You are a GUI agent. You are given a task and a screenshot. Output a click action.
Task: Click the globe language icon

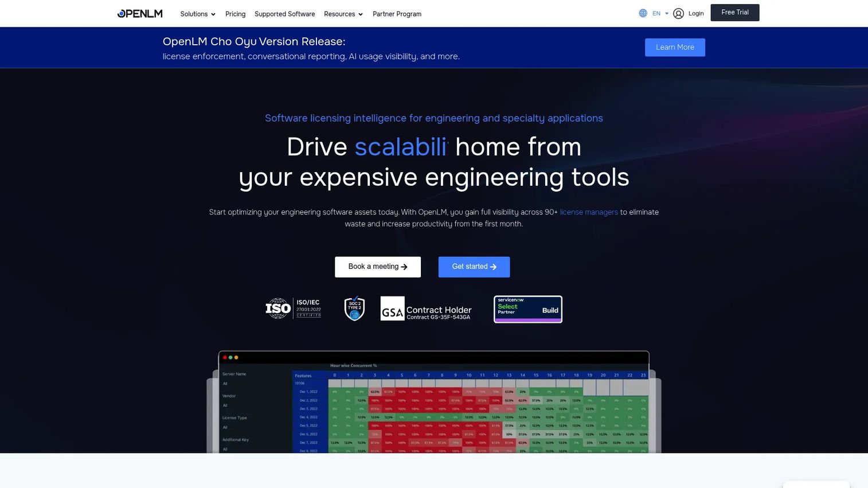[643, 13]
